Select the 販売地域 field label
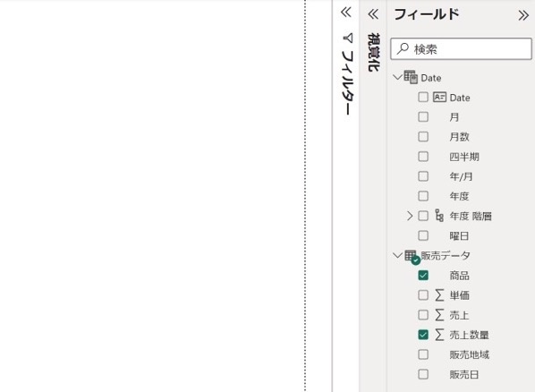The image size is (535, 392). tap(469, 354)
